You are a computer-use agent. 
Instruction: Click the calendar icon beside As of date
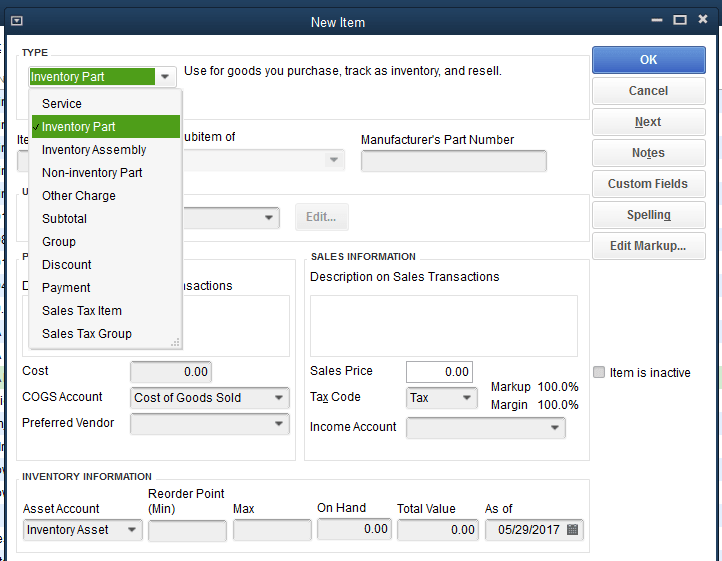coord(572,530)
